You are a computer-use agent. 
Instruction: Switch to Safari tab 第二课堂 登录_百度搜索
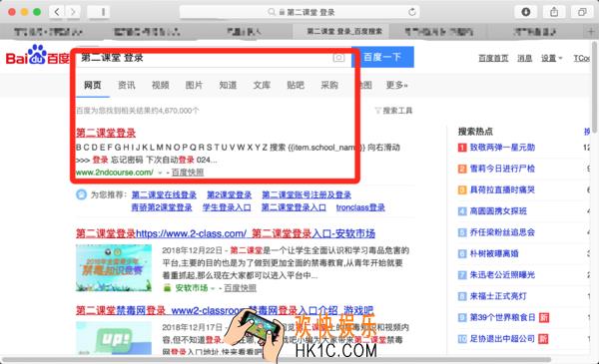click(341, 32)
